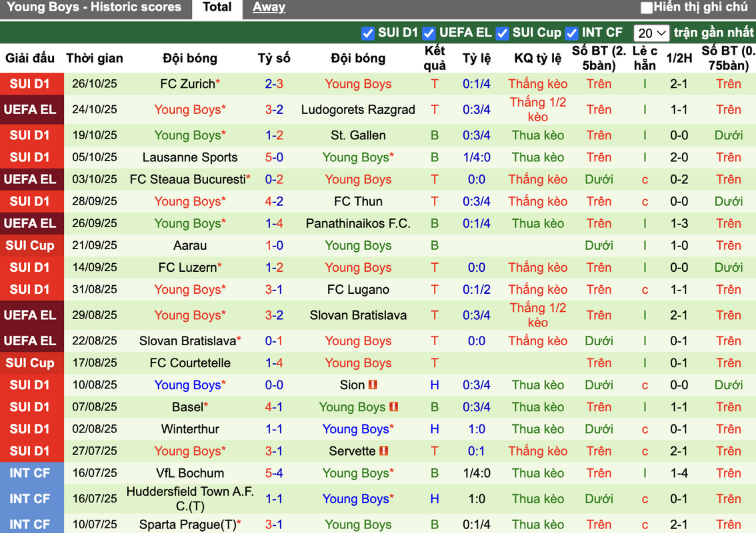This screenshot has width=756, height=533.
Task: Click the 1/2H column header
Action: click(x=679, y=59)
